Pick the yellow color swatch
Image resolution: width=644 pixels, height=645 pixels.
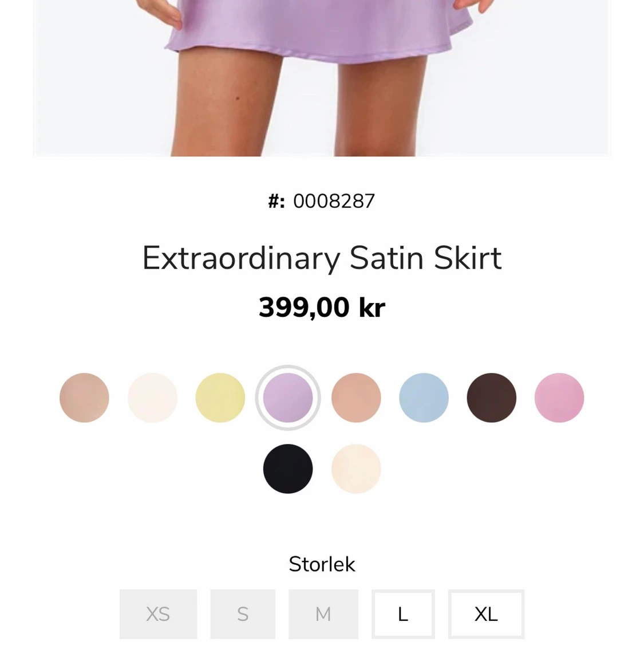[x=220, y=398]
